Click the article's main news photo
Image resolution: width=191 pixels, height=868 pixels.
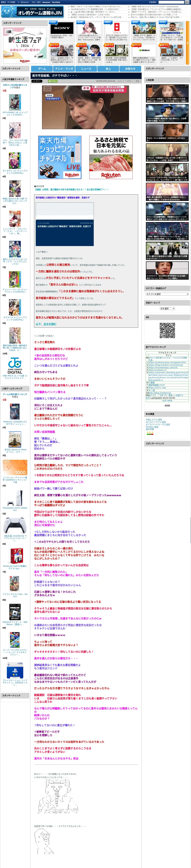click(x=85, y=107)
